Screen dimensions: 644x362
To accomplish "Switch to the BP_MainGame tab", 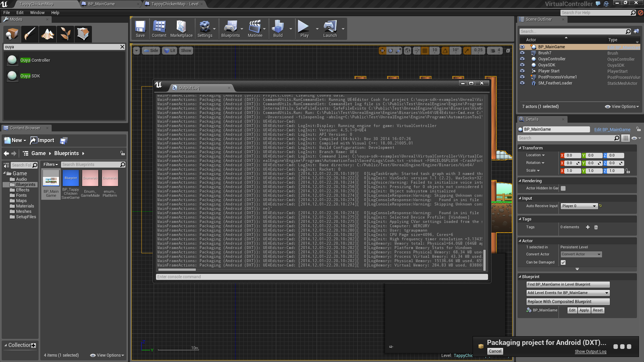I will tap(101, 4).
